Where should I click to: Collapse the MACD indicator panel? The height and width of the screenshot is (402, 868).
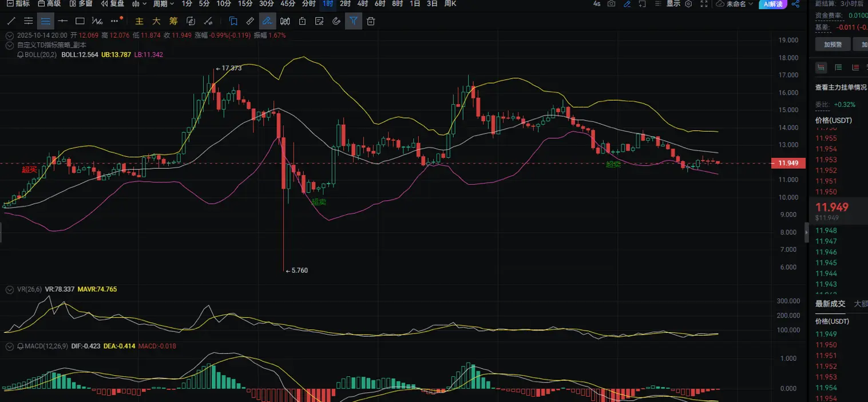pyautogui.click(x=9, y=347)
